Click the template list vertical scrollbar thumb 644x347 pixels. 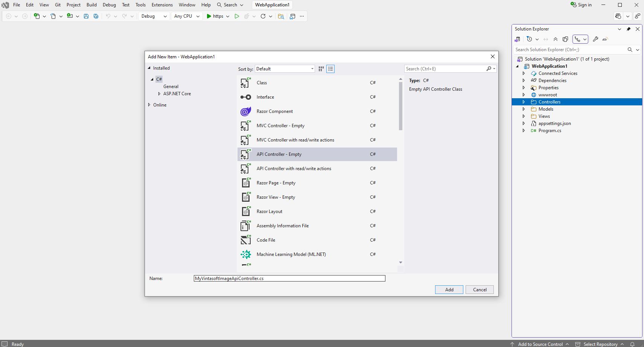pos(400,106)
